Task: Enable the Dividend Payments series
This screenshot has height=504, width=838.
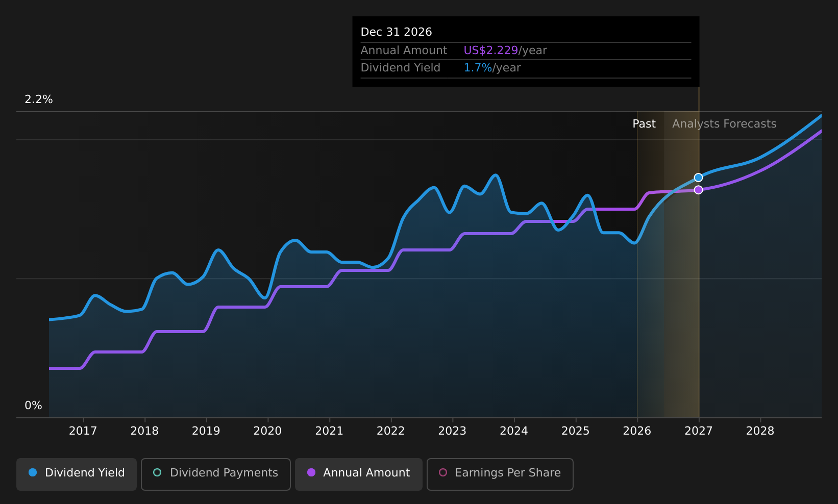Action: [216, 474]
